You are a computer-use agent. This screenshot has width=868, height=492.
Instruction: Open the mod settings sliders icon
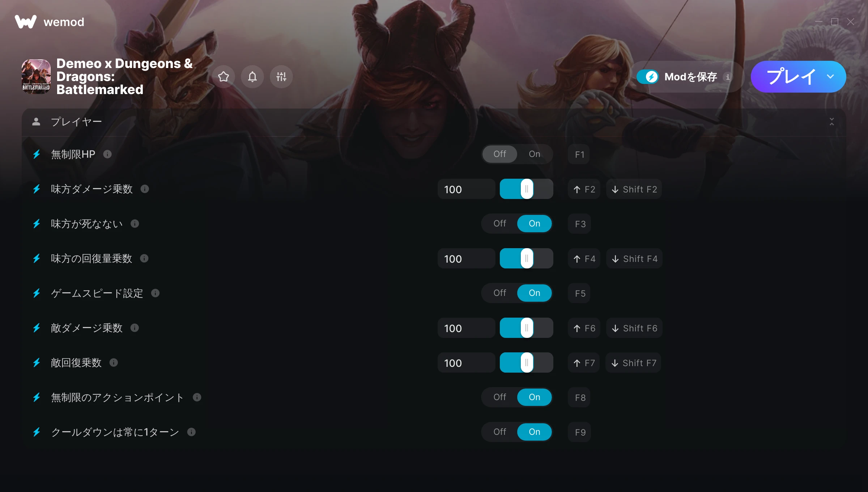pos(281,77)
